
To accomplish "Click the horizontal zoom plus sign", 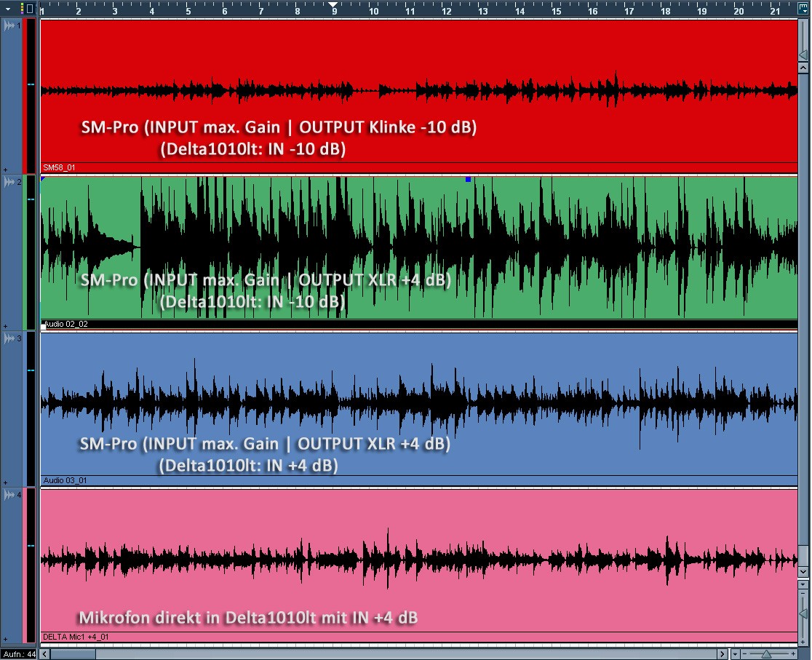I will 793,654.
